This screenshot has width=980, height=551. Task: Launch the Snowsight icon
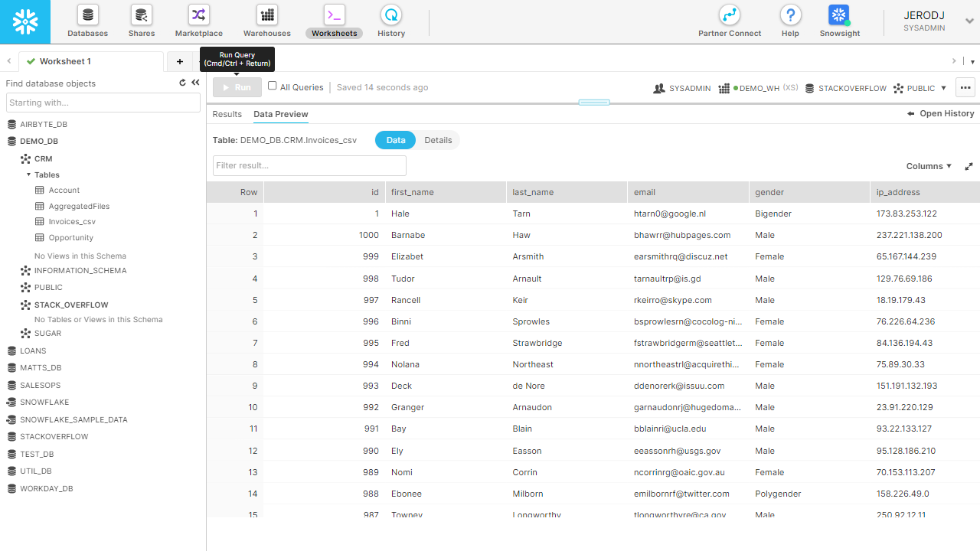[839, 15]
